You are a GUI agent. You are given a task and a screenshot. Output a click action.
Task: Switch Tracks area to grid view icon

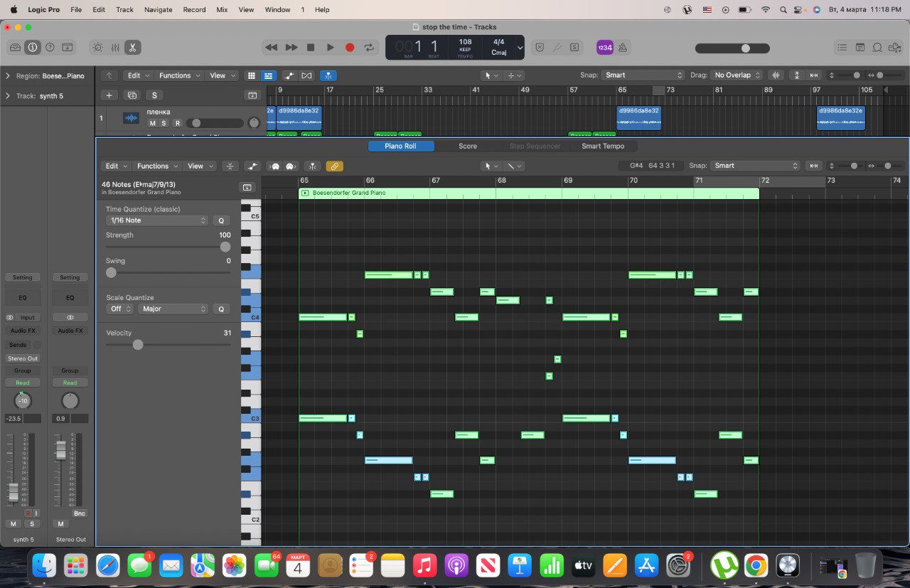click(x=251, y=75)
